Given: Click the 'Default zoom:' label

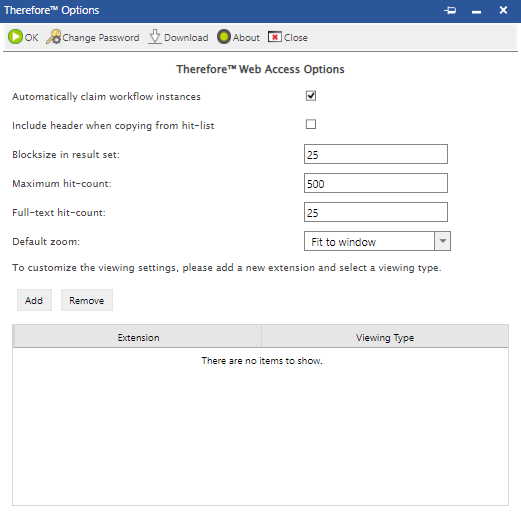Looking at the screenshot, I should click(x=46, y=241).
